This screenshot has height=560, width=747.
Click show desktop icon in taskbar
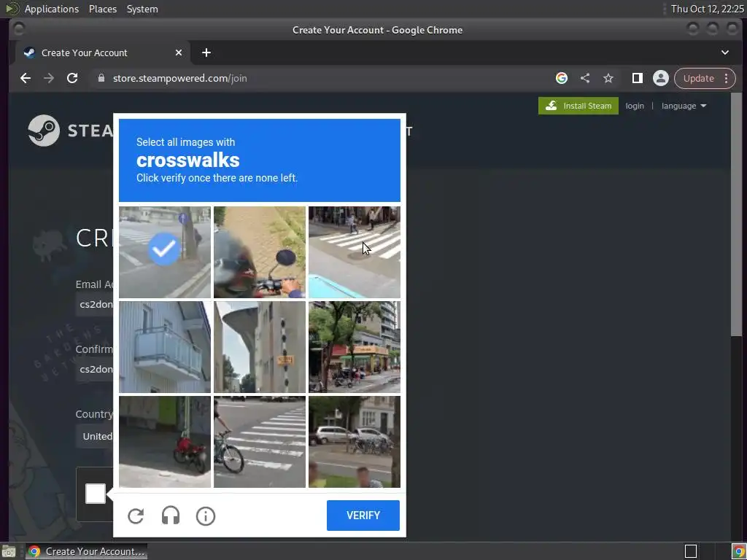coord(9,552)
